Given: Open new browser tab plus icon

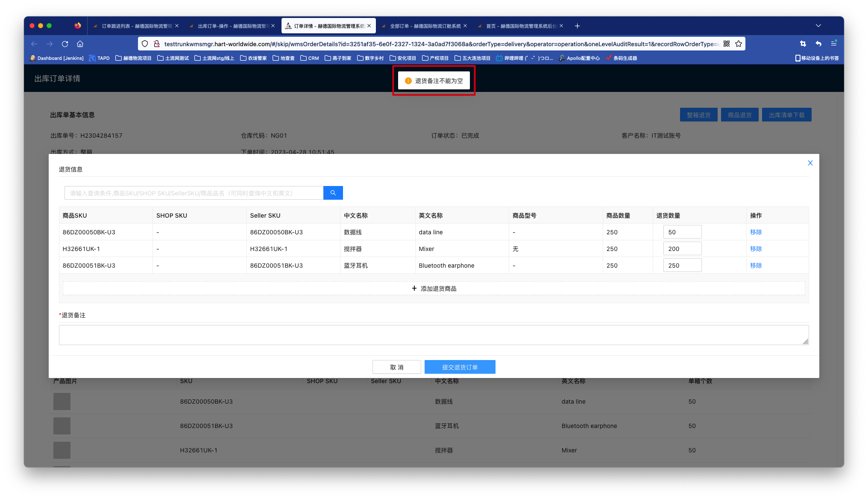Looking at the screenshot, I should (577, 26).
